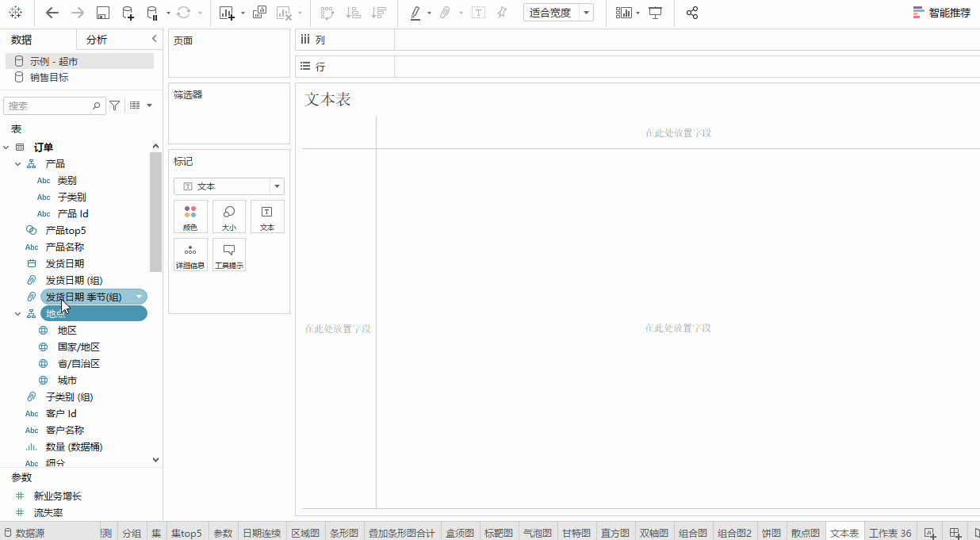
Task: Sort descending toolbar icon
Action: click(379, 13)
